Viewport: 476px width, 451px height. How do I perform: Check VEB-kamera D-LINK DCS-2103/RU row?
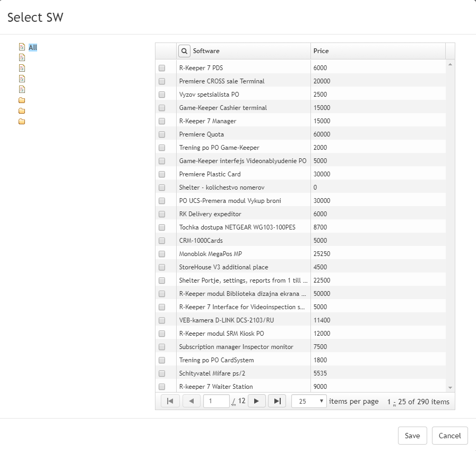click(x=162, y=320)
